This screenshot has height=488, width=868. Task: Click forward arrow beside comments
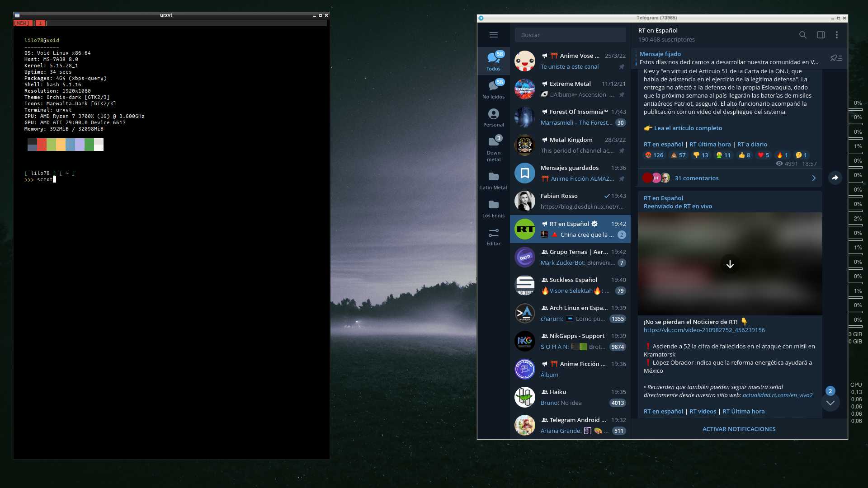click(835, 178)
